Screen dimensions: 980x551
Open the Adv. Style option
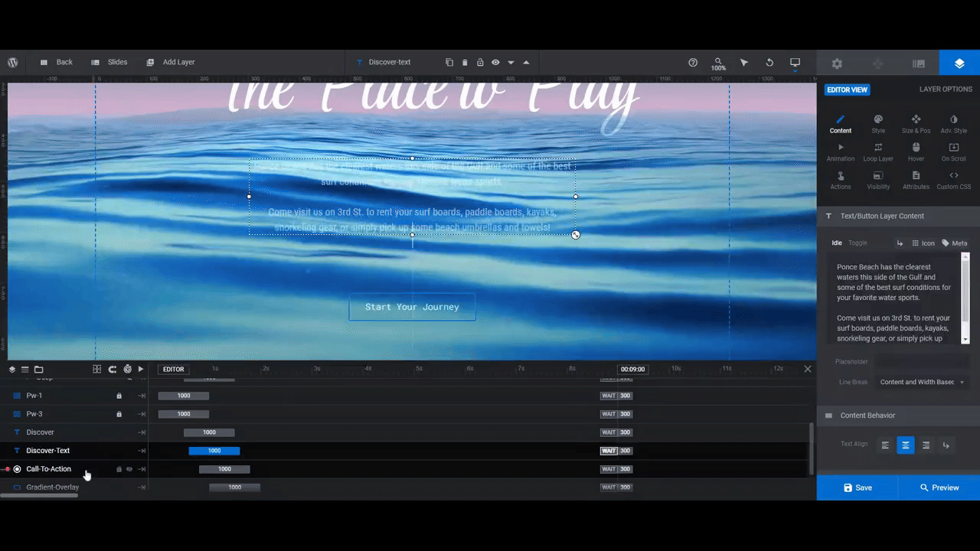tap(953, 124)
